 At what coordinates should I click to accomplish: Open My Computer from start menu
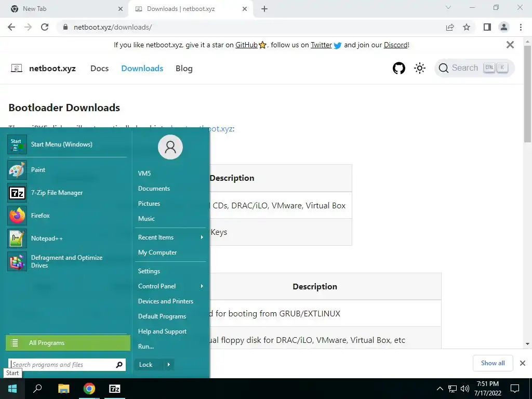click(157, 252)
